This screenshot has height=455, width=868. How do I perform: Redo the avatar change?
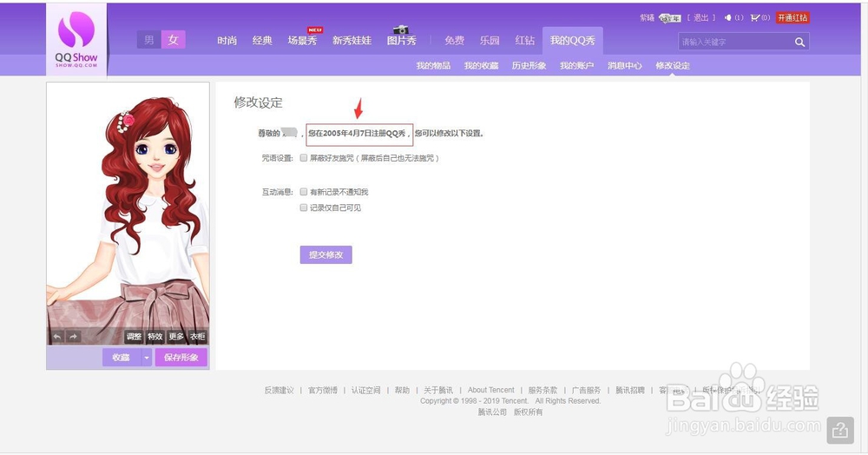tap(74, 337)
